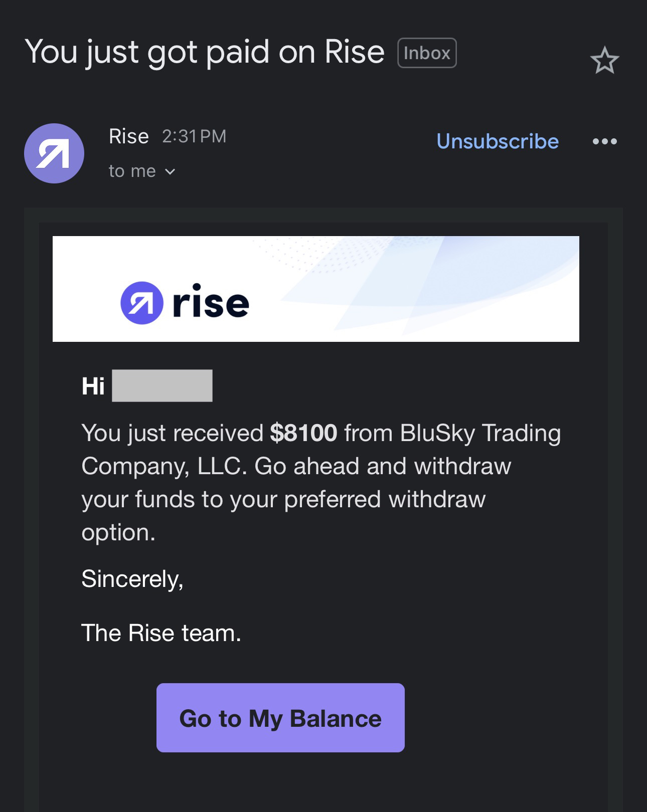Click the Unsubscribe link

click(498, 141)
